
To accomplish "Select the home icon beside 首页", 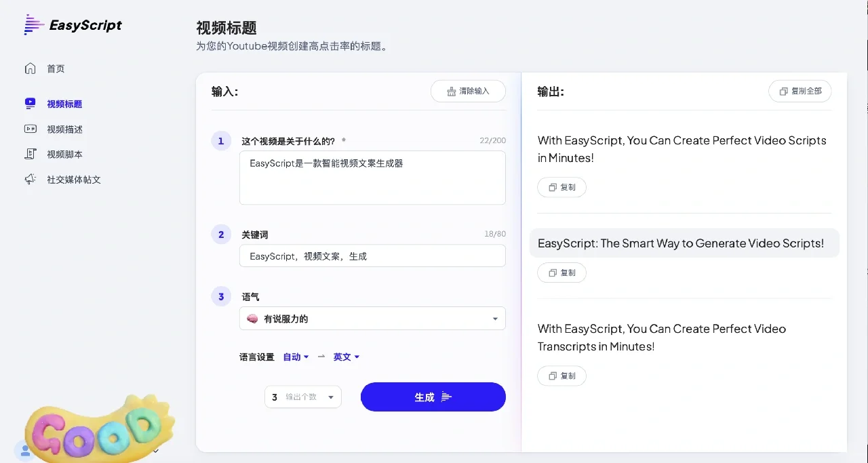I will [x=30, y=68].
